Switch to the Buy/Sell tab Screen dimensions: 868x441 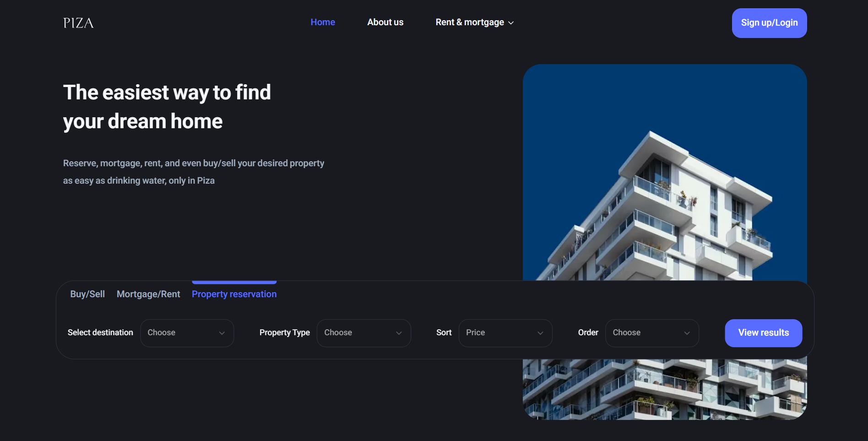[x=87, y=294]
